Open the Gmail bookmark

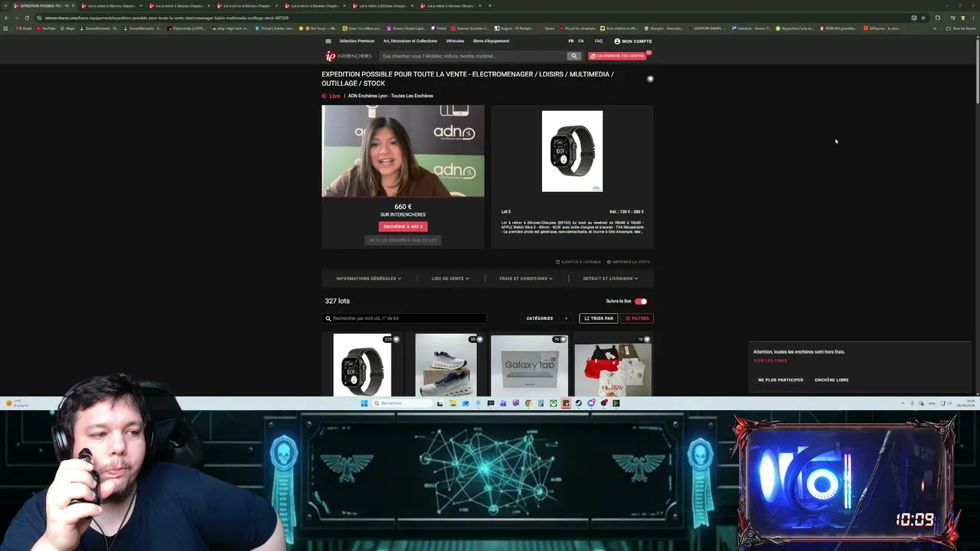pyautogui.click(x=23, y=28)
